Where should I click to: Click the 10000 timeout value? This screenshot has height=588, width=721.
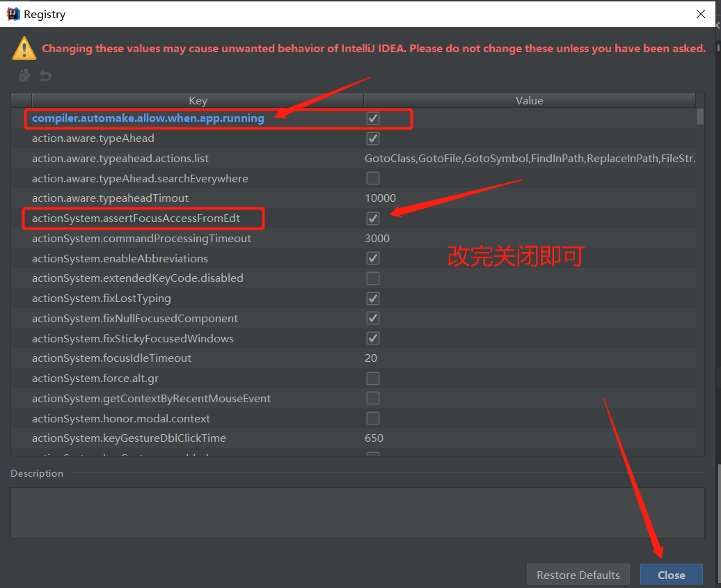[380, 198]
